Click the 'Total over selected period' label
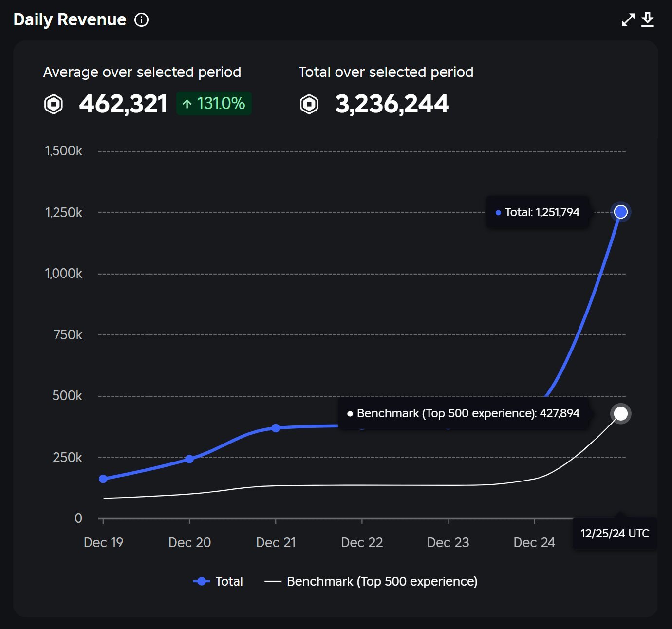Viewport: 672px width, 629px height. tap(386, 72)
